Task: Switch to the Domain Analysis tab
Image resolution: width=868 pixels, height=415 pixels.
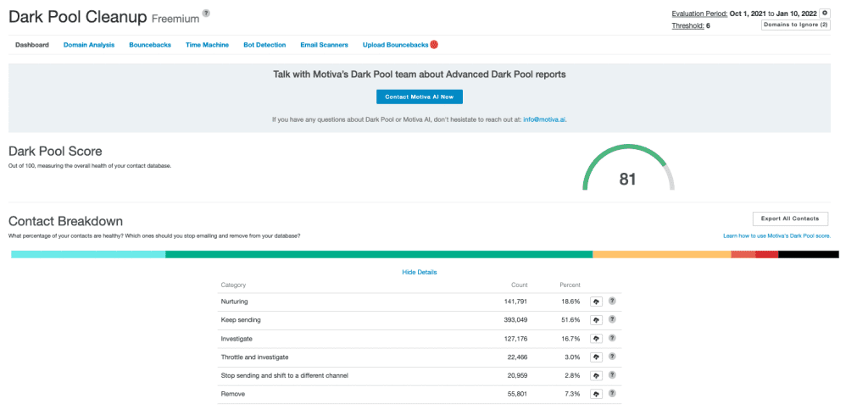Action: (x=89, y=45)
